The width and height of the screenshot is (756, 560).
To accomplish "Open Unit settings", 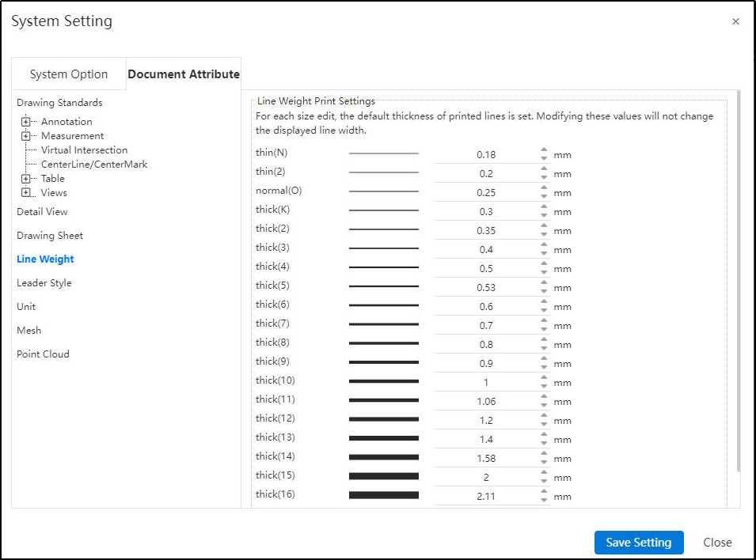I will pos(26,307).
